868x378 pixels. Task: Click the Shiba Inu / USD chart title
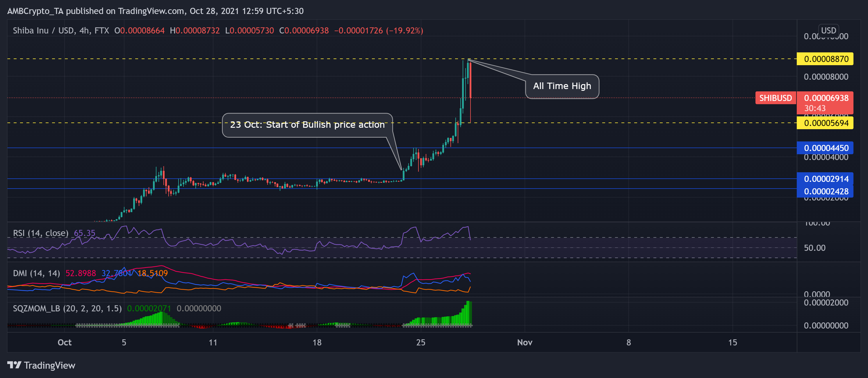[x=61, y=31]
